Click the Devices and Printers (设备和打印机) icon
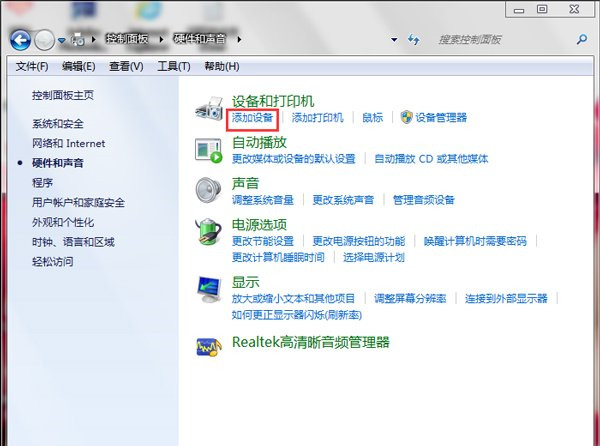600x446 pixels. 209,108
